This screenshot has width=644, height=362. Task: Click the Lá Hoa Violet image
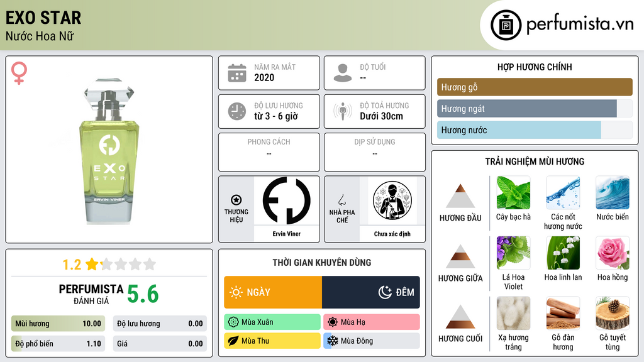click(x=513, y=253)
